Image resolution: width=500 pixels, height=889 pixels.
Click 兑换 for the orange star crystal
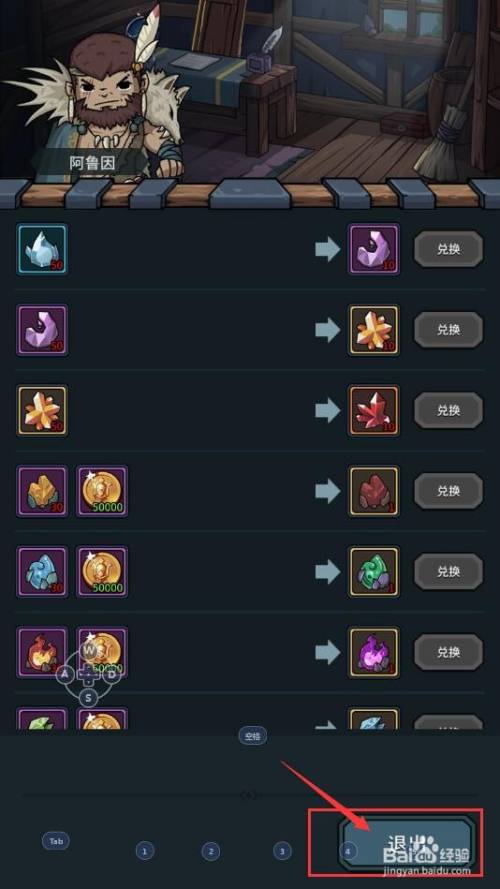click(448, 330)
